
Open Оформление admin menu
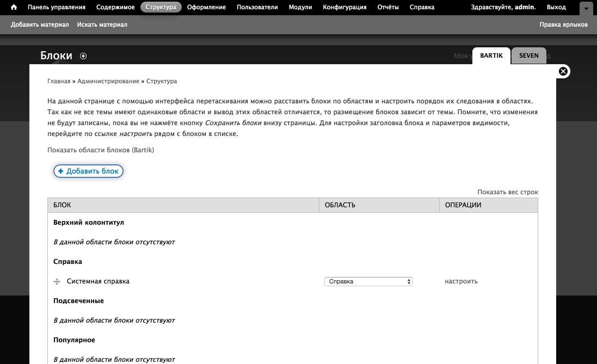click(x=206, y=7)
